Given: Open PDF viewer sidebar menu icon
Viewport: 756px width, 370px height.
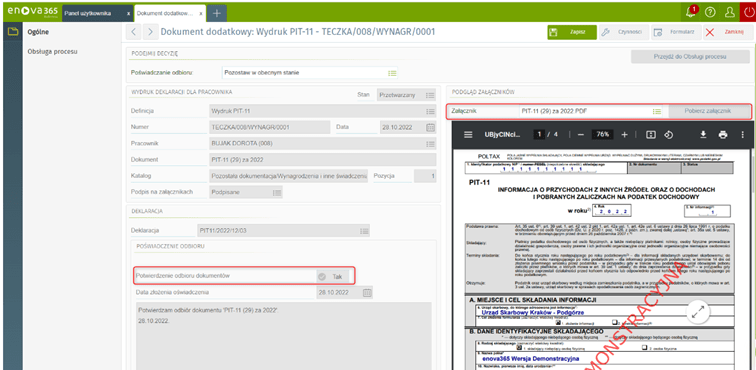Looking at the screenshot, I should [x=468, y=135].
